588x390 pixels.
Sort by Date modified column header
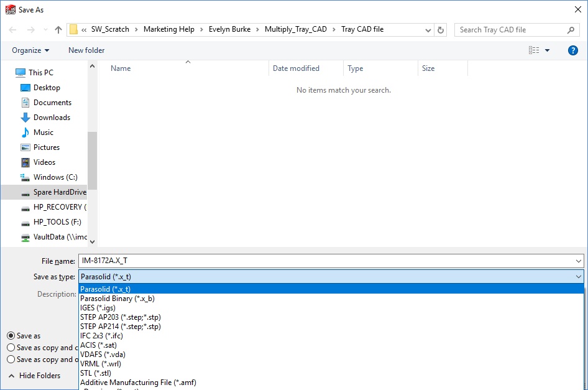[x=296, y=68]
